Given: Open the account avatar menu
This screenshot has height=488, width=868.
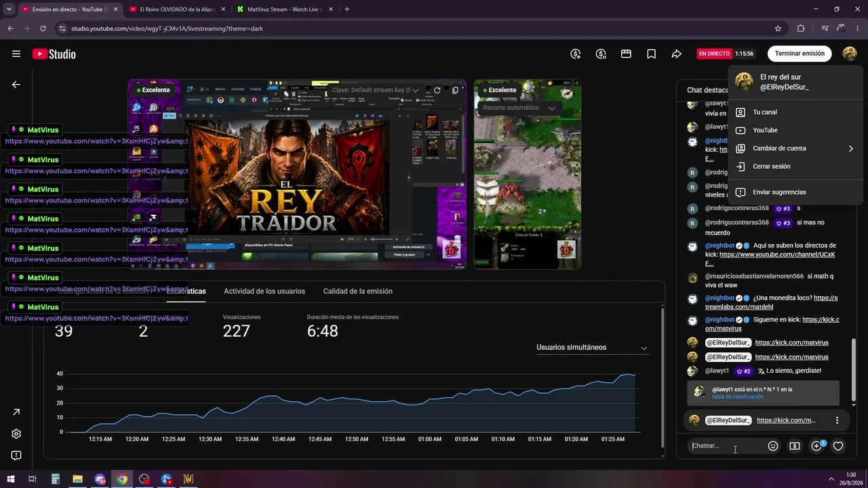Looking at the screenshot, I should coord(850,54).
